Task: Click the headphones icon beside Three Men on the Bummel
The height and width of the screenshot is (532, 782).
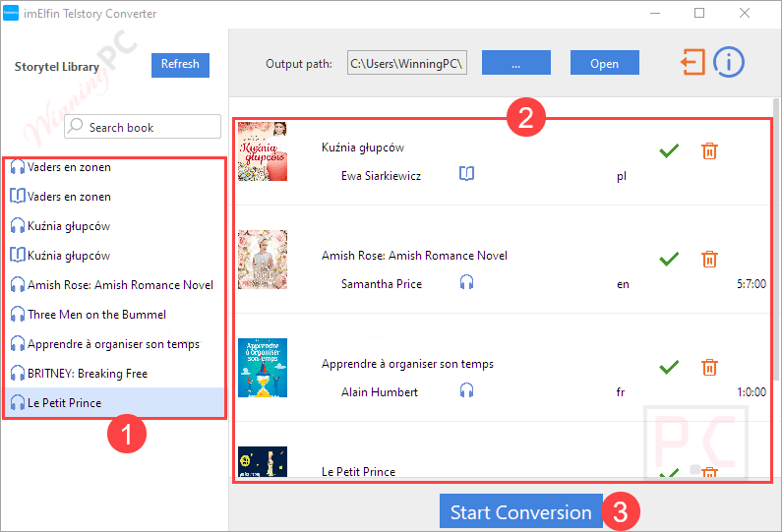Action: [x=18, y=314]
